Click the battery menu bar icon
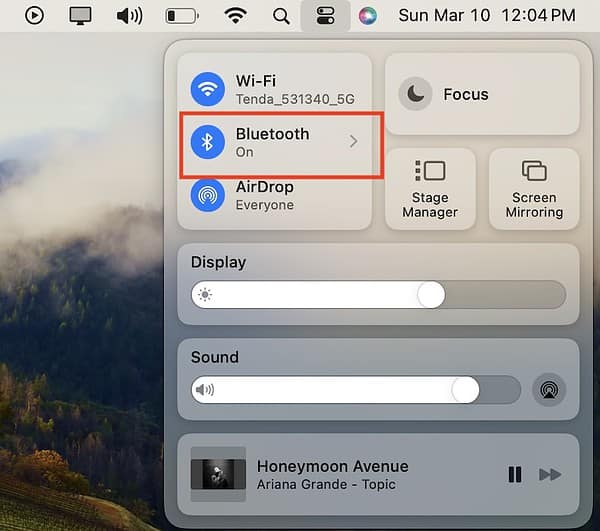600x531 pixels. (x=182, y=16)
